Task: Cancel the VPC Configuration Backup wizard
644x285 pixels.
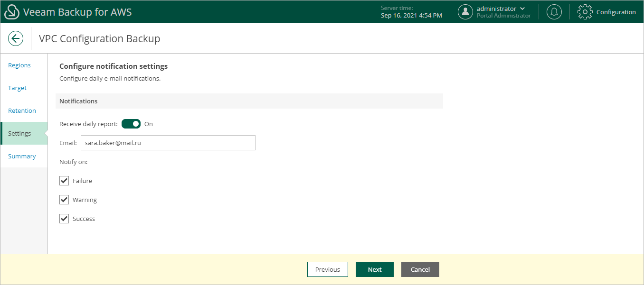Action: (420, 269)
